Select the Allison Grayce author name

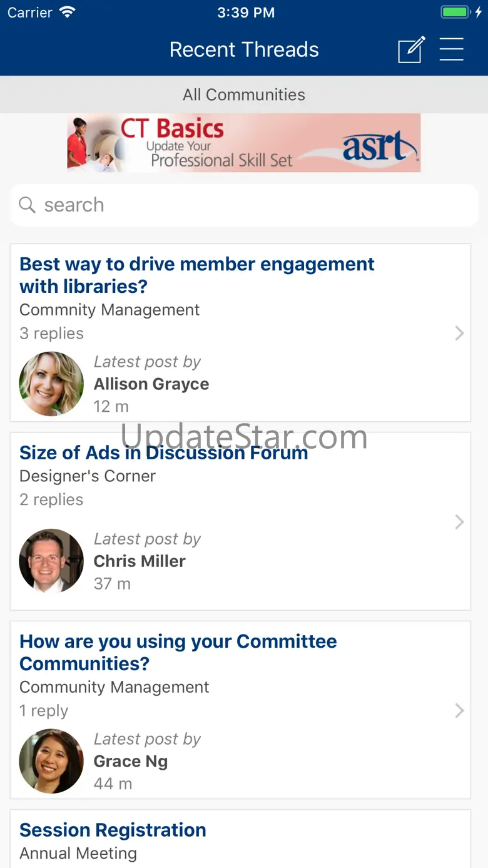[x=151, y=384]
